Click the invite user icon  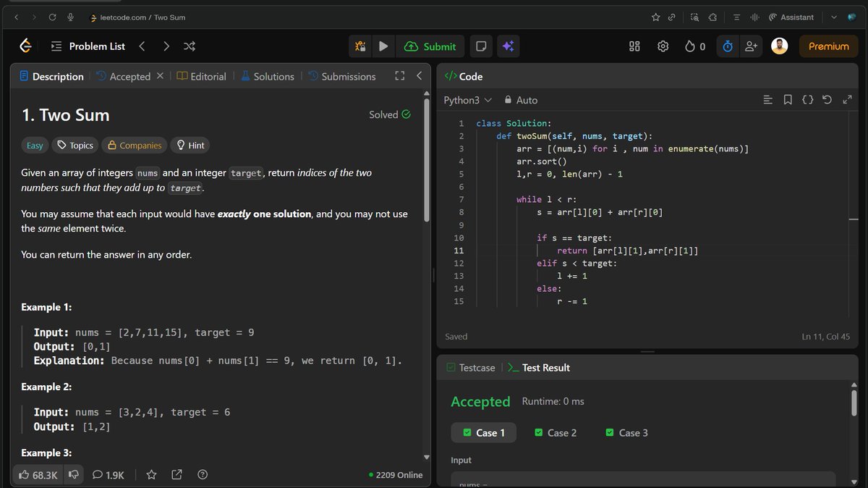tap(752, 46)
